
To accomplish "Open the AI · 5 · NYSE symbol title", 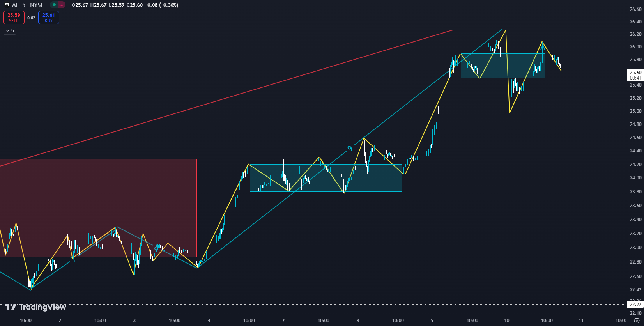I will (x=28, y=5).
